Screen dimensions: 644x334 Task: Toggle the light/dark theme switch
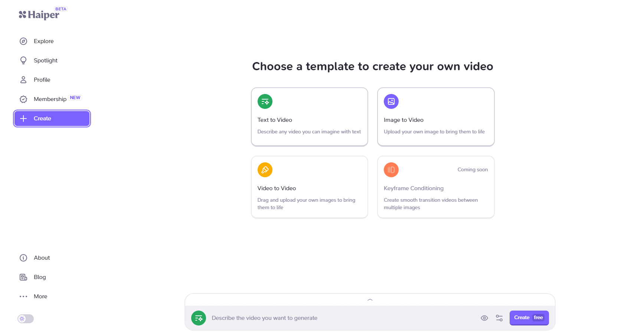click(26, 319)
